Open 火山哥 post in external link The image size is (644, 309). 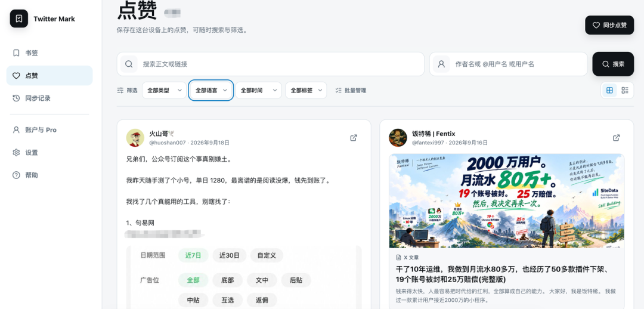(x=353, y=138)
